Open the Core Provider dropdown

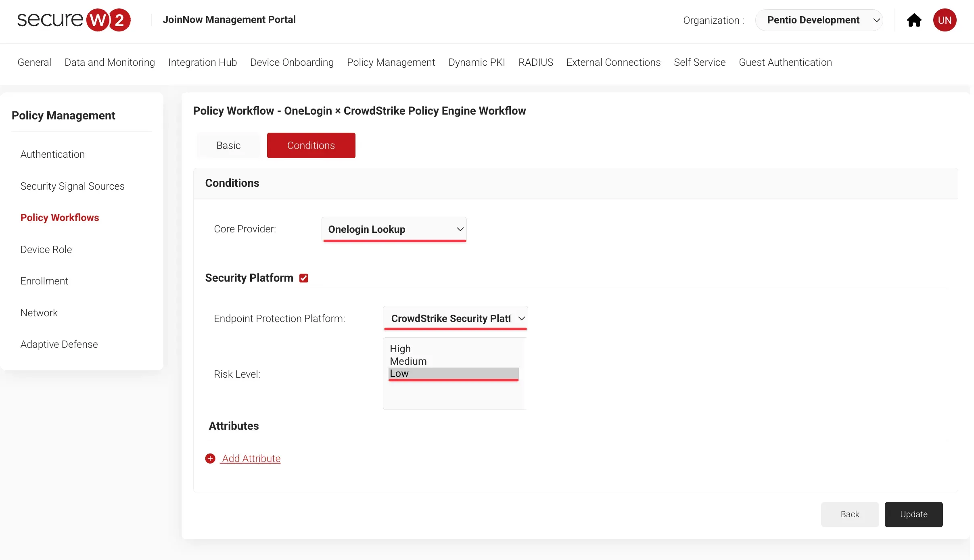point(394,229)
